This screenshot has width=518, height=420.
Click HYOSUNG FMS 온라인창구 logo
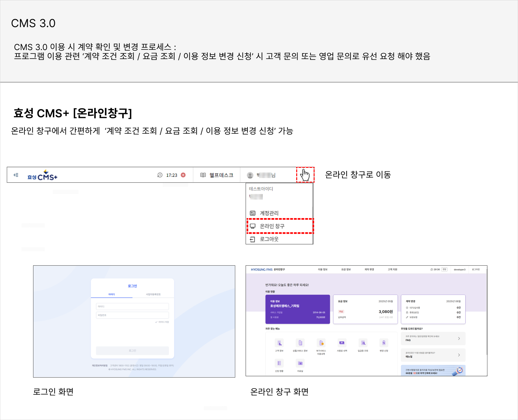pos(268,269)
